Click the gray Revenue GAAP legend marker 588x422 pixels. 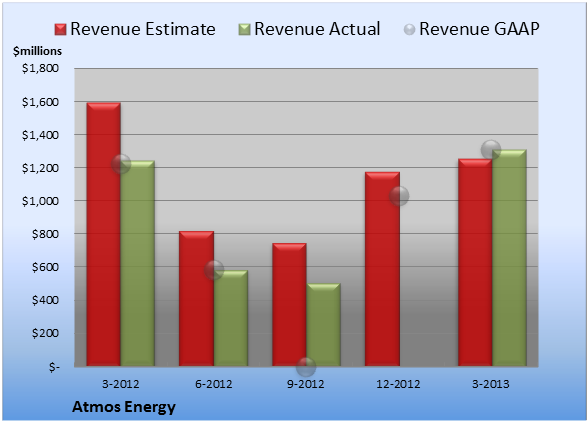tap(409, 30)
